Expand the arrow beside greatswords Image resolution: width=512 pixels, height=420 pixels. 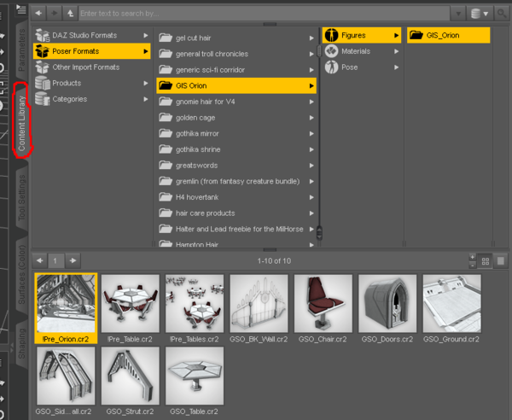tap(311, 166)
